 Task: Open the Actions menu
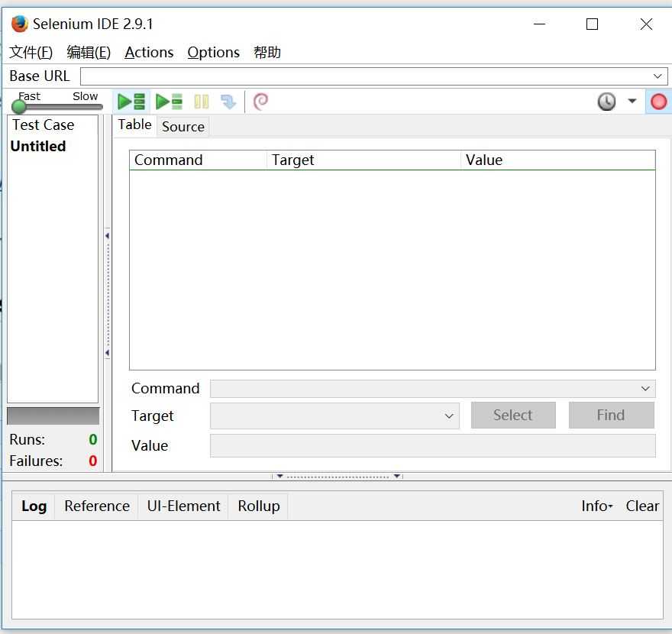click(149, 52)
